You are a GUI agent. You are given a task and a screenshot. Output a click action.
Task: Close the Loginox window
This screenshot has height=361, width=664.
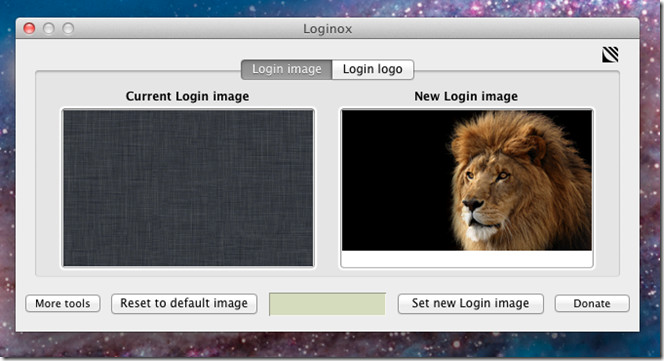(29, 28)
